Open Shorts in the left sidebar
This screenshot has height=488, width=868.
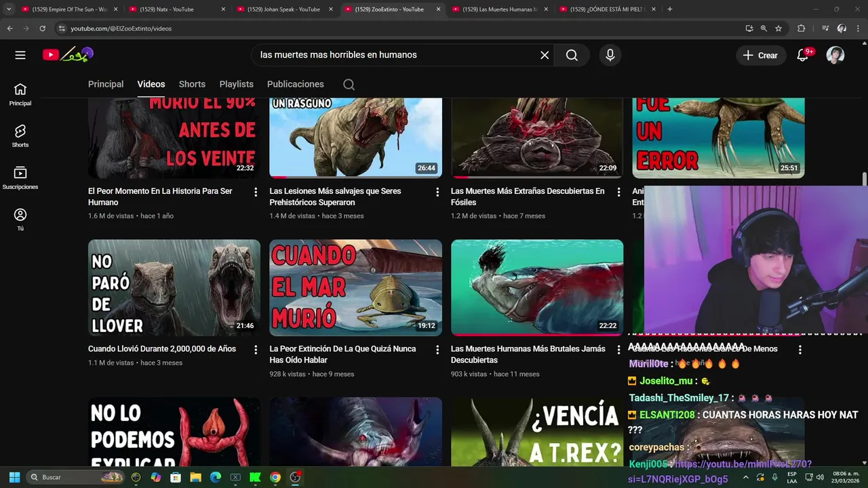point(20,136)
